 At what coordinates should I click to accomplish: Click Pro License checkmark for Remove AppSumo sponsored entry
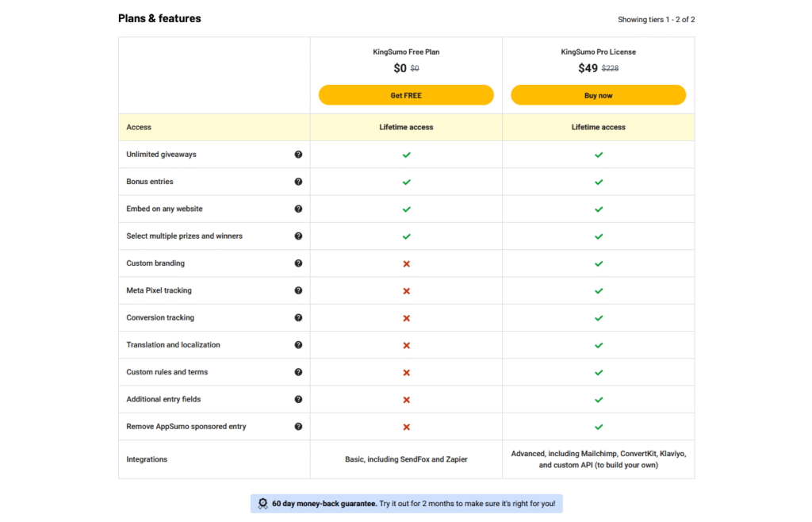point(599,428)
